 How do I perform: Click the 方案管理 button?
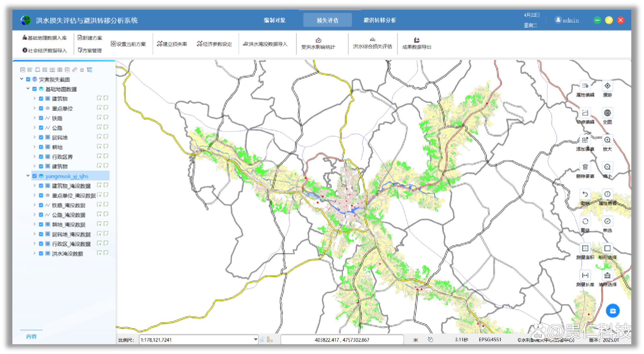[90, 50]
